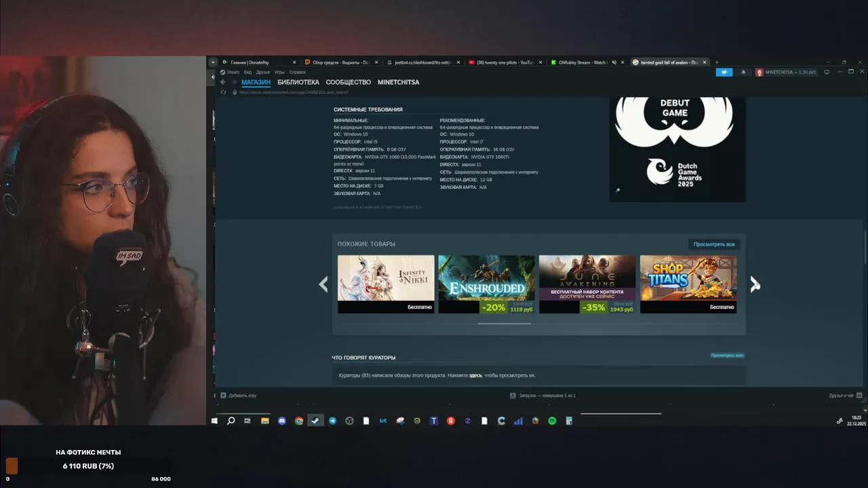
Task: Open the Windows Start menu
Action: [214, 421]
